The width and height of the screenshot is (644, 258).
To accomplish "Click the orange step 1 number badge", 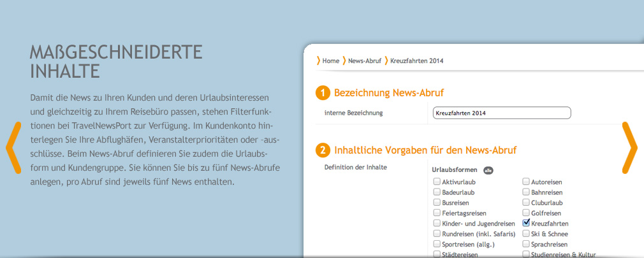I will point(323,94).
